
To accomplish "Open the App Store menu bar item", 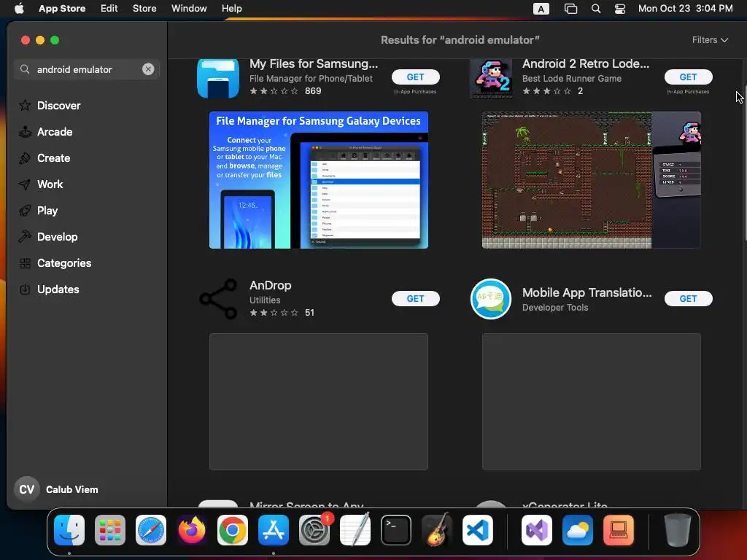I will [62, 8].
